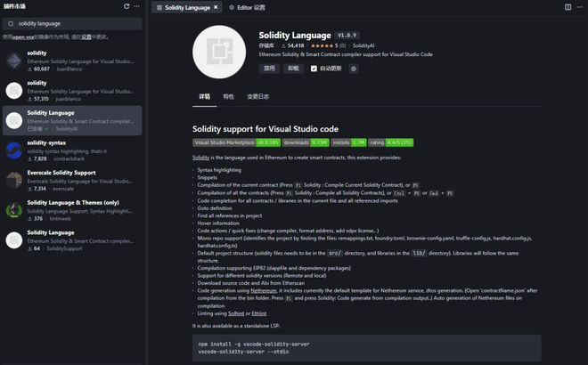The image size is (588, 365).
Task: Close the Solidity Language tab
Action: 216,7
